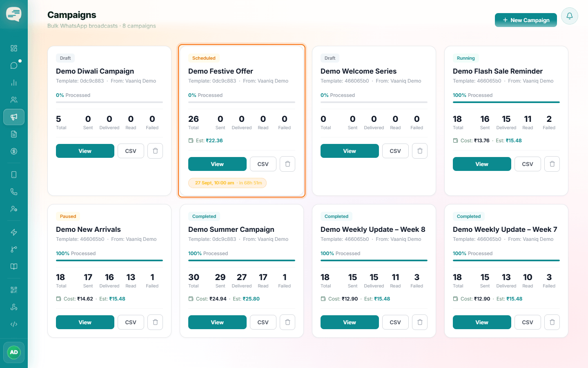Open the code brackets developer icon
588x368 pixels.
[x=14, y=324]
